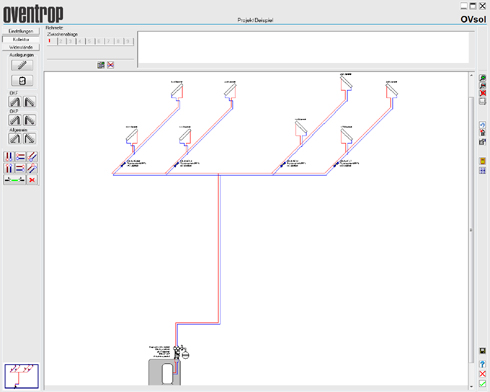This screenshot has width=490, height=392.
Task: Select the right-facing collector in the second OKP group
Action: point(29,120)
